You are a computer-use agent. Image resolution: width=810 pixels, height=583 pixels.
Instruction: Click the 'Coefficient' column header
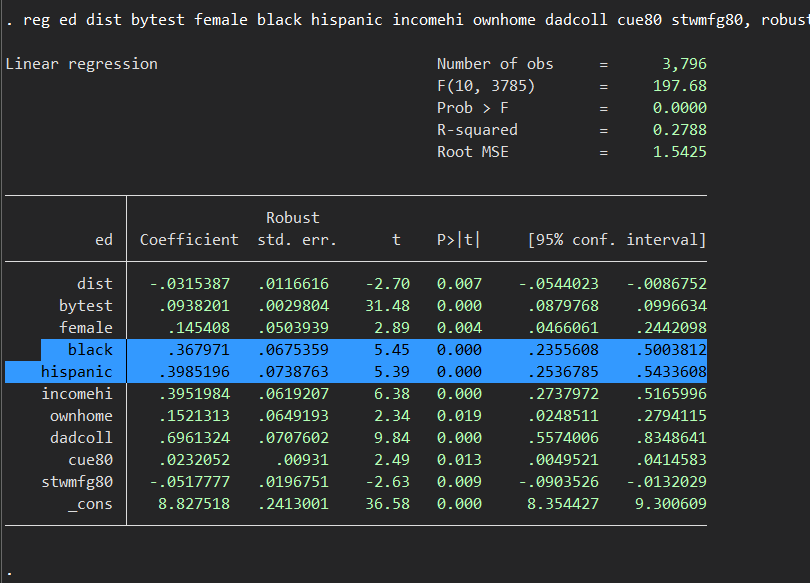[x=189, y=240]
